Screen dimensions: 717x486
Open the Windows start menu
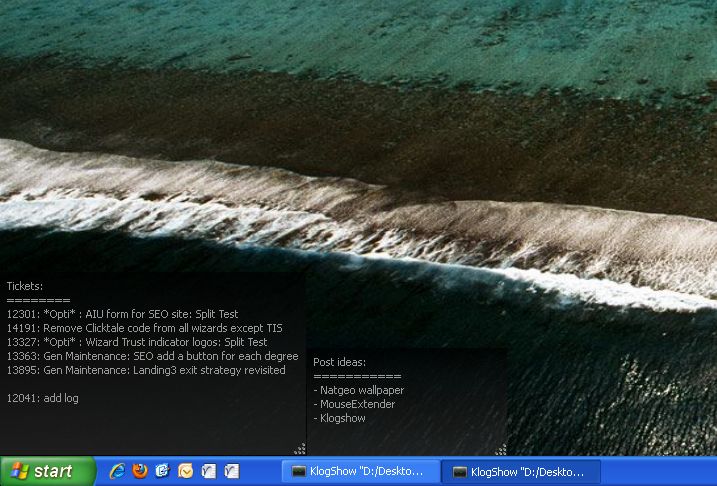click(48, 471)
